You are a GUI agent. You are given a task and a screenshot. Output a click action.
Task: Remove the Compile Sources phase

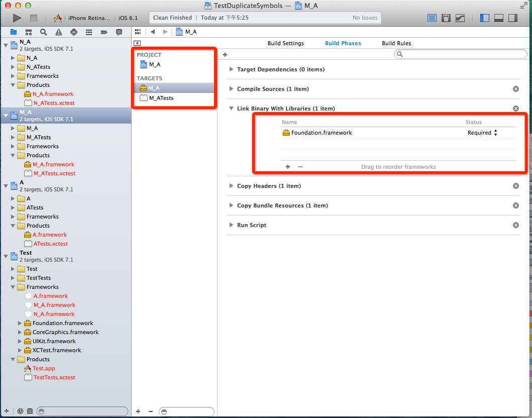tap(516, 89)
